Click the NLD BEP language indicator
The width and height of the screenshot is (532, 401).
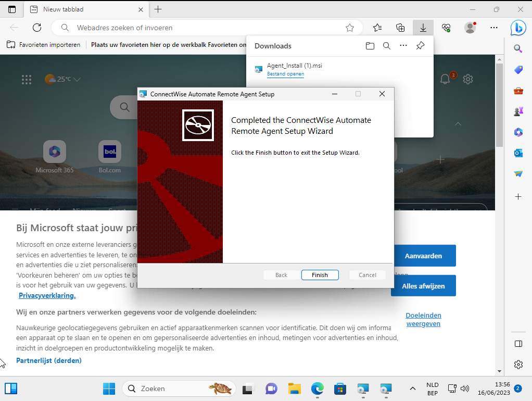[x=432, y=389]
